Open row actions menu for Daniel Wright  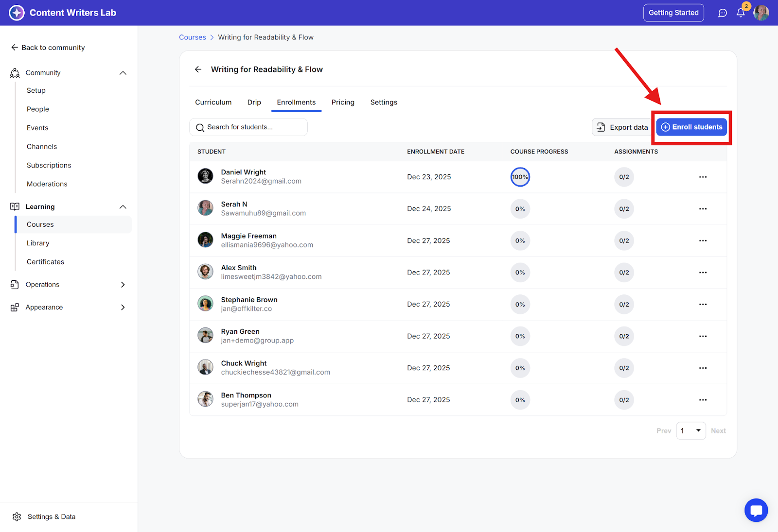point(703,177)
